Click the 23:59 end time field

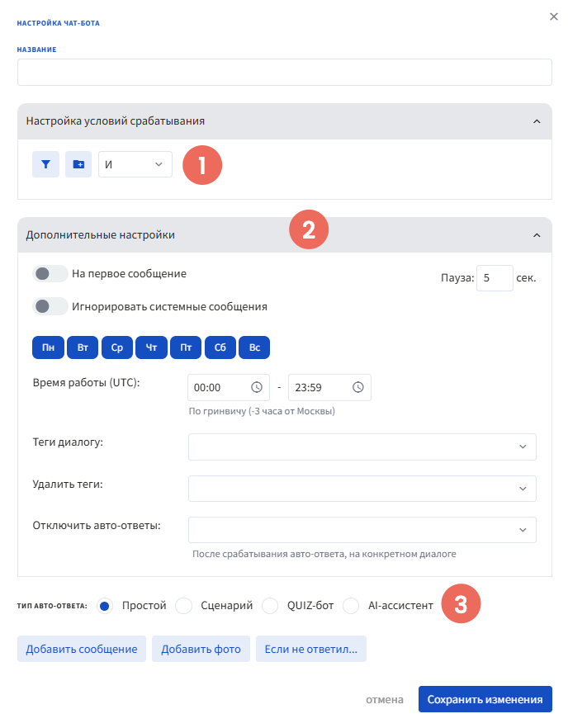329,388
